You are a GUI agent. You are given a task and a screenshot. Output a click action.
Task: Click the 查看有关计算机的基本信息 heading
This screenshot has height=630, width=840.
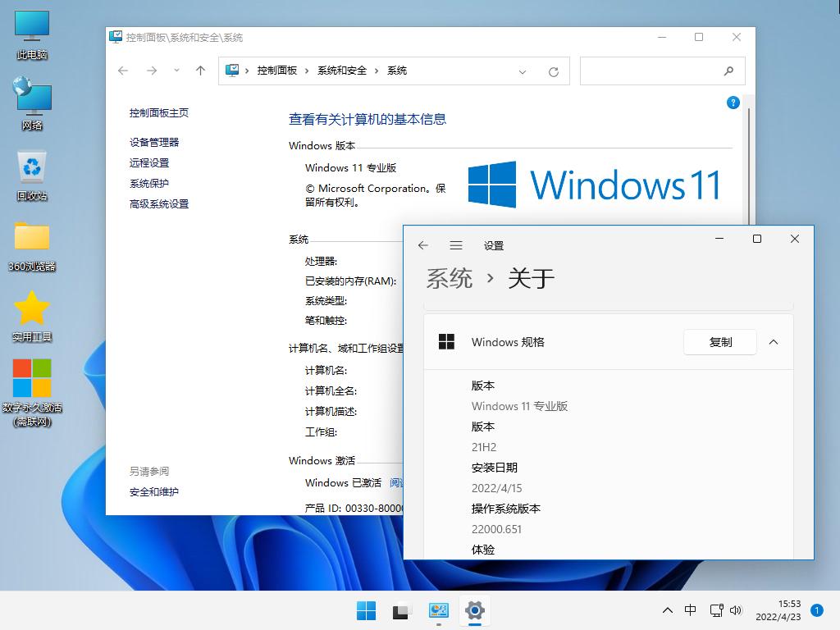[x=367, y=119]
